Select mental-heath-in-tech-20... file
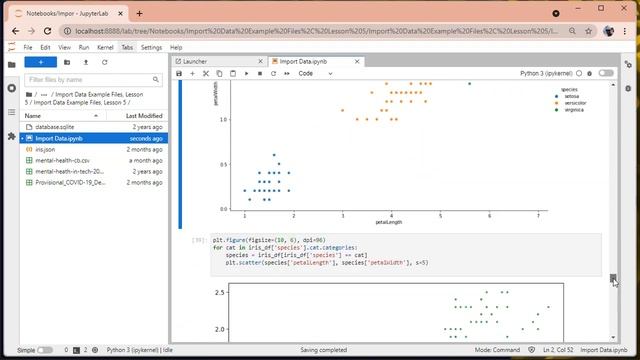This screenshot has width=640, height=360. pyautogui.click(x=94, y=171)
